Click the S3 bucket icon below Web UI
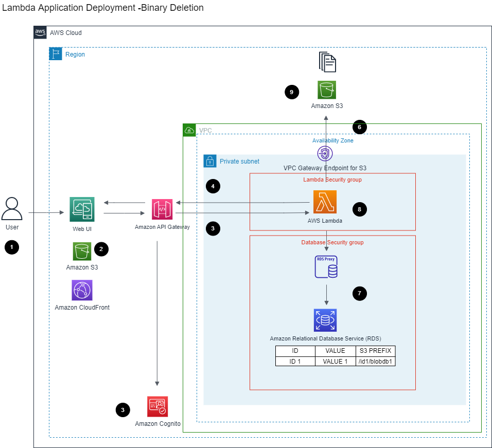Image resolution: width=492 pixels, height=448 pixels. (x=82, y=252)
